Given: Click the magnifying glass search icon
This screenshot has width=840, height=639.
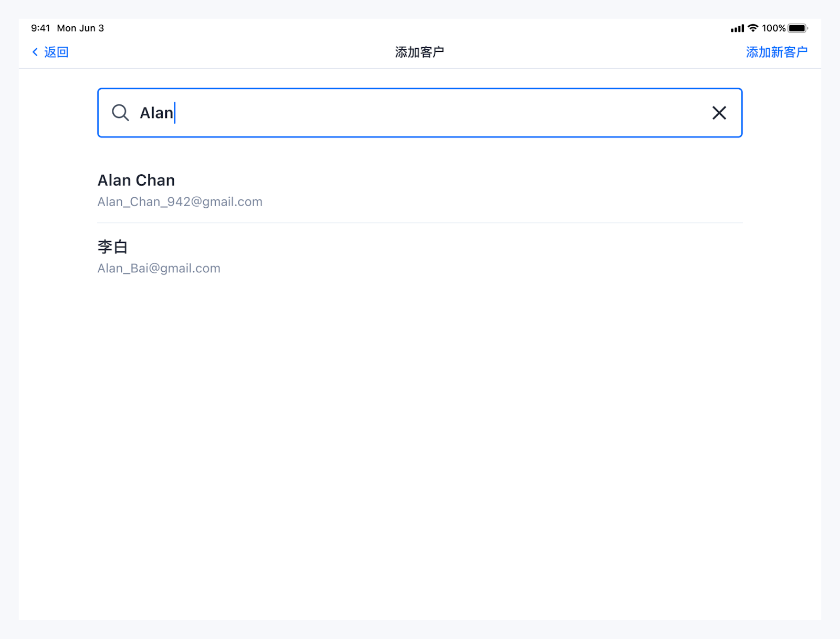Looking at the screenshot, I should click(x=120, y=113).
